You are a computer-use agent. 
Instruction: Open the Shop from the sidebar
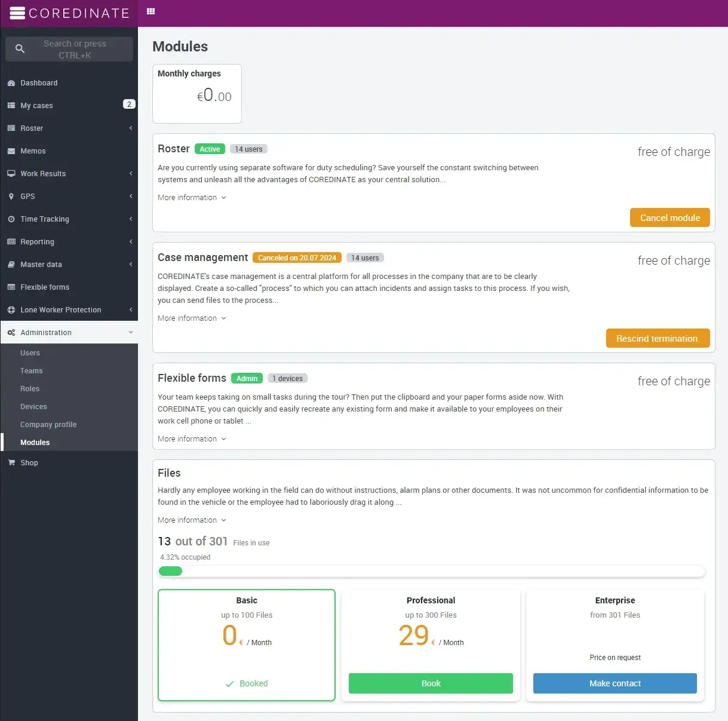click(29, 462)
